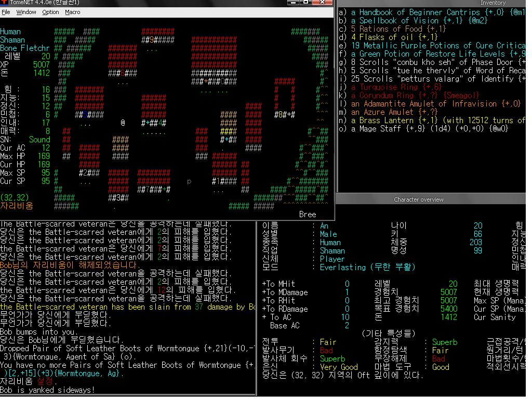
Task: Click the Very Good skill rating
Action: point(339,367)
